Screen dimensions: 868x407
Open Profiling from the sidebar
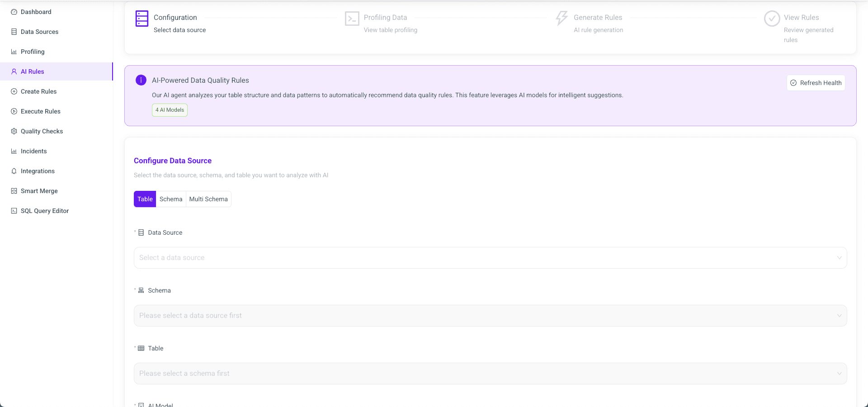[x=32, y=52]
